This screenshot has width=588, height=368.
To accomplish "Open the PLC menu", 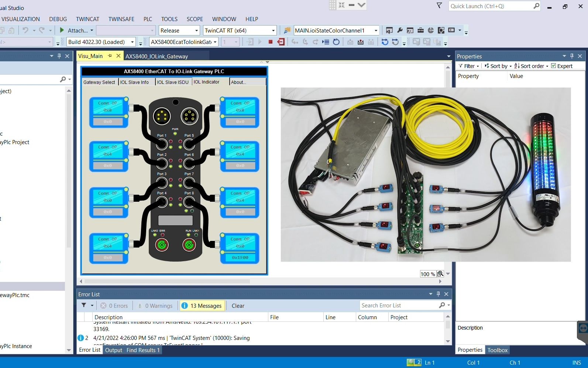I will click(x=148, y=19).
